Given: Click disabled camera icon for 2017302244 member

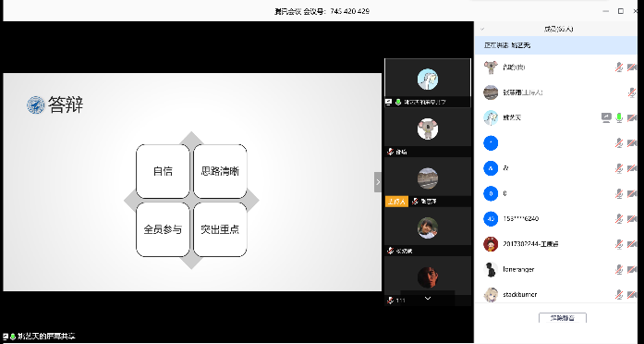Looking at the screenshot, I should (x=632, y=244).
